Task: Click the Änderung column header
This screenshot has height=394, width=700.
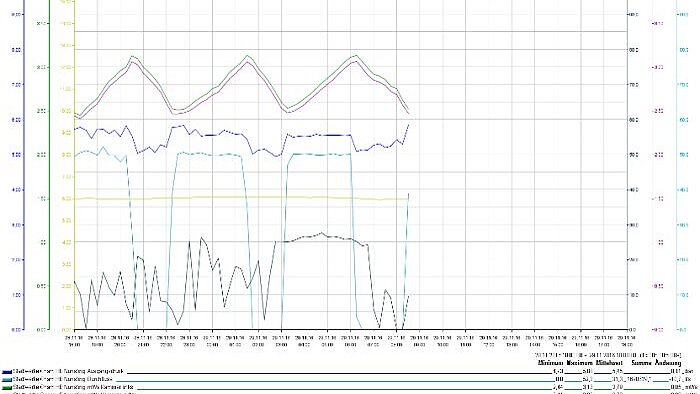Action: [x=668, y=363]
